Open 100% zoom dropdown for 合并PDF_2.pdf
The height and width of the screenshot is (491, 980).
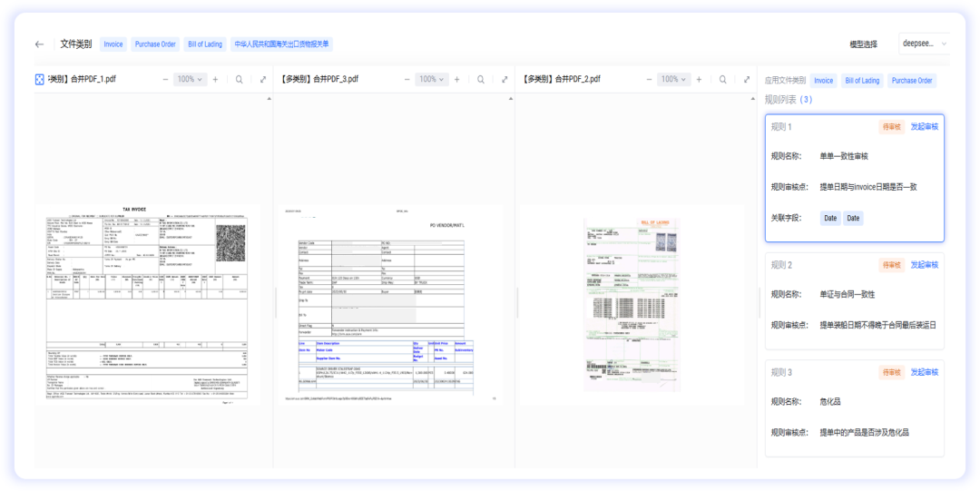[673, 80]
